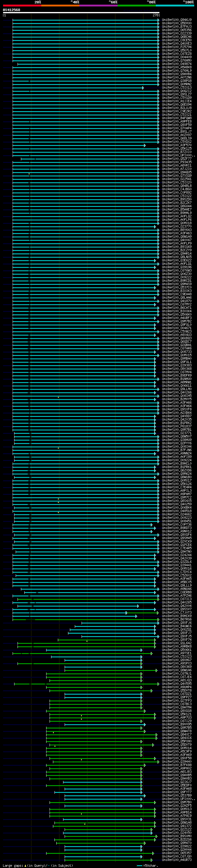The image size is (197, 868).
Task: Select hit label UniRef100_Q9SV31
Action: coord(177,819)
